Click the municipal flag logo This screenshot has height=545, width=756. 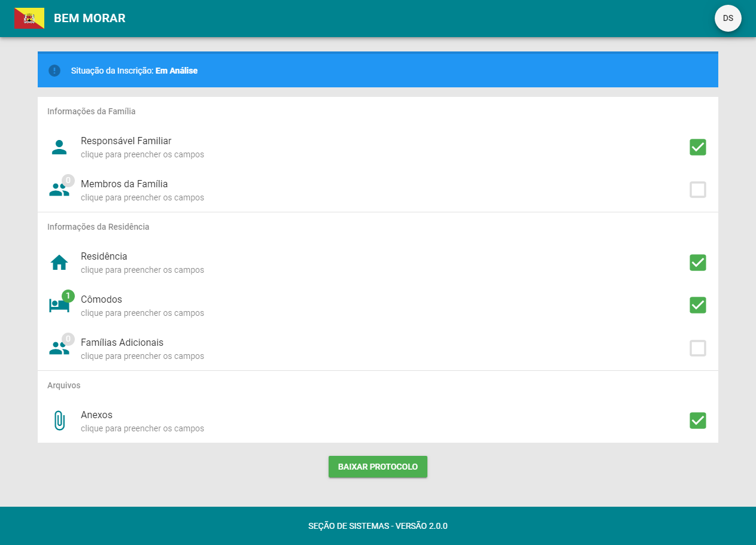click(x=29, y=19)
